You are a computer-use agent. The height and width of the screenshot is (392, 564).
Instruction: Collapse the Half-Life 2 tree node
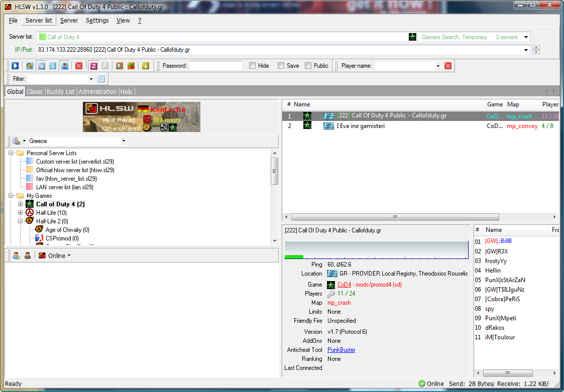(21, 221)
